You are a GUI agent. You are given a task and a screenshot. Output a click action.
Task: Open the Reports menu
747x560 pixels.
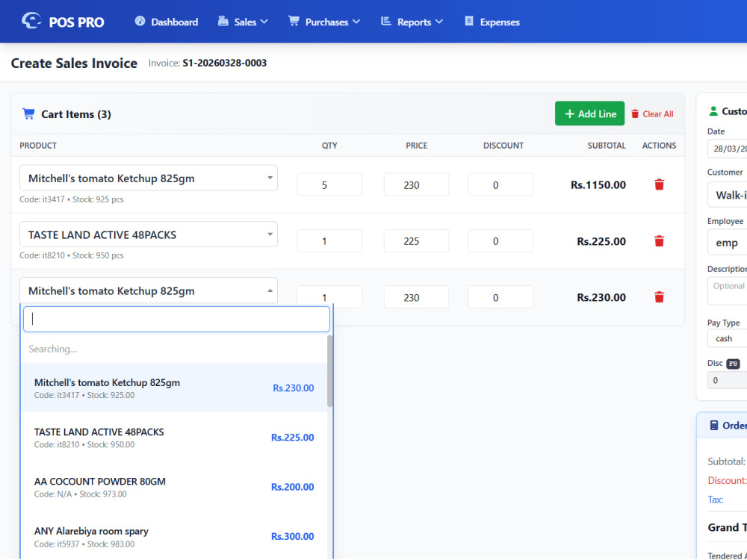(412, 22)
